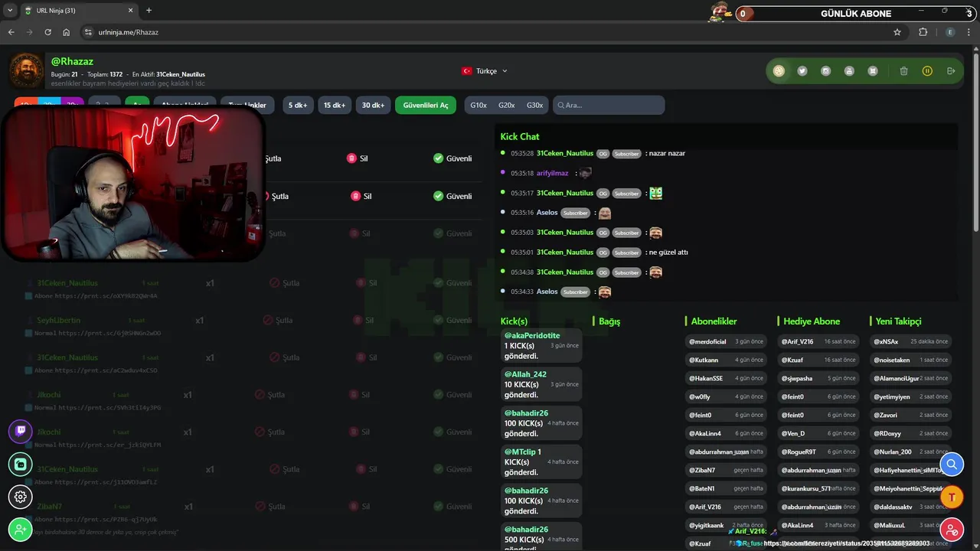Click the green add-user icon at bottom left
This screenshot has width=980, height=551.
21,530
